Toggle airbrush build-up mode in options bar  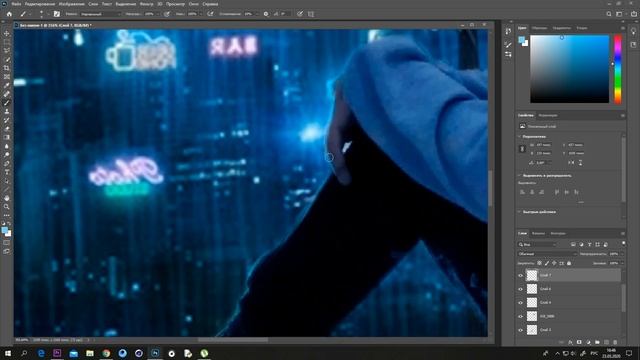point(210,14)
